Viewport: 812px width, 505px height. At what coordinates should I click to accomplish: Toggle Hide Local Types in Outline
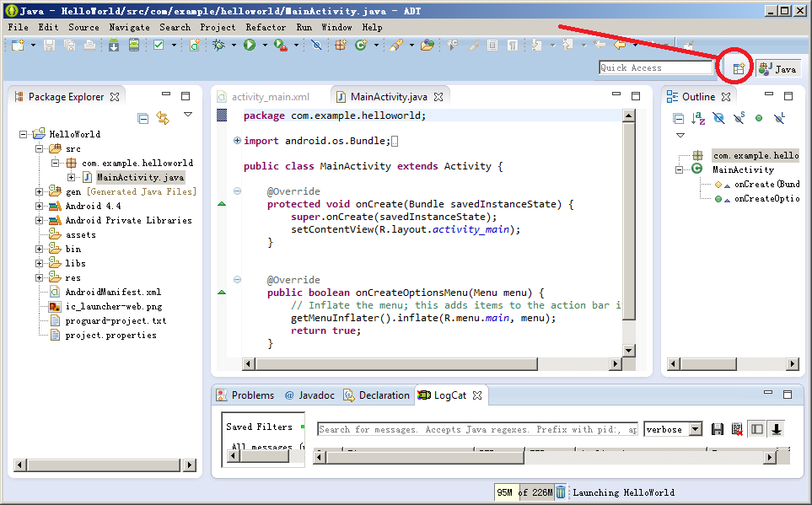click(779, 119)
